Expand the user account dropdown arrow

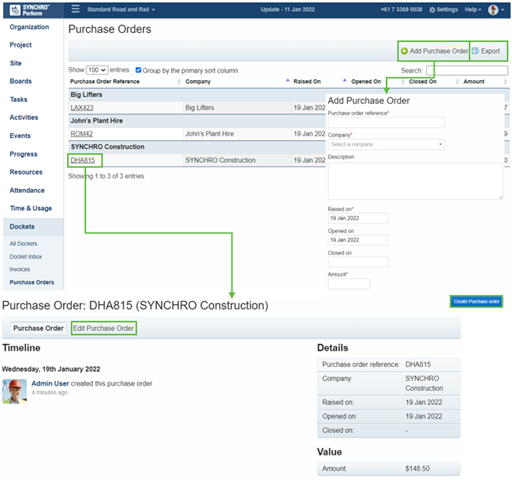tap(502, 10)
